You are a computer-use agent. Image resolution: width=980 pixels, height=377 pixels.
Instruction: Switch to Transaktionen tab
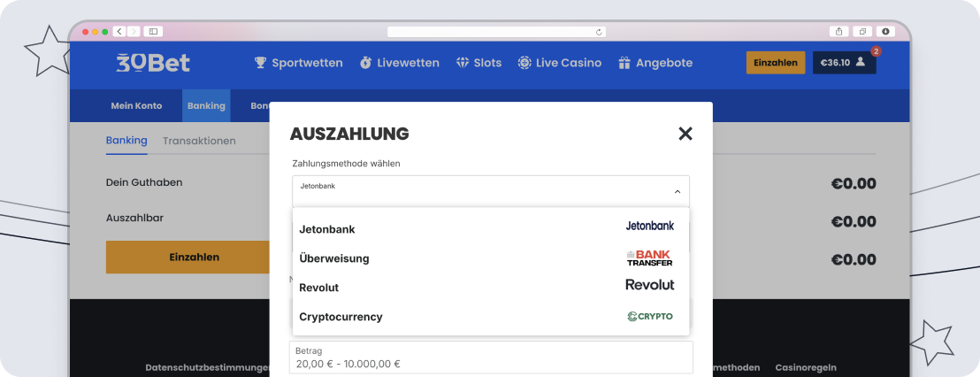199,141
